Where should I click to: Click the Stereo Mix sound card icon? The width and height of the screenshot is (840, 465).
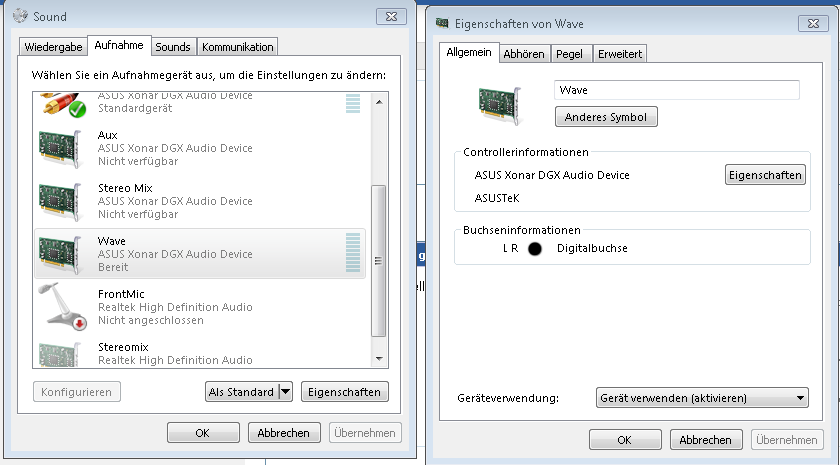(60, 201)
